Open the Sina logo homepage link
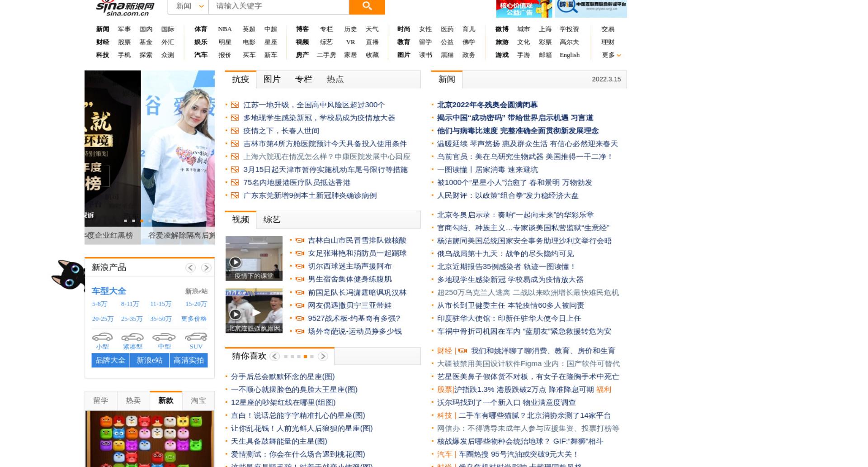The height and width of the screenshot is (467, 868). (125, 7)
